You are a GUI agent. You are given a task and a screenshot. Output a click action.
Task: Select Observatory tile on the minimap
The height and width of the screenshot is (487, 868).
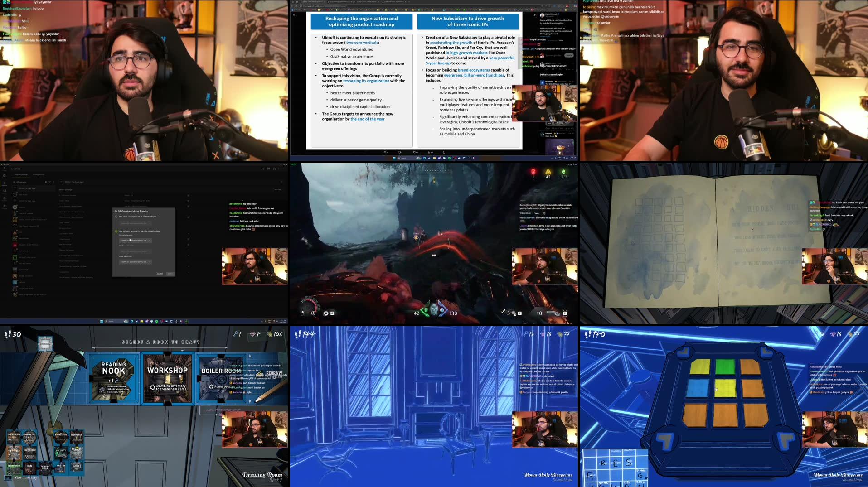[29, 438]
